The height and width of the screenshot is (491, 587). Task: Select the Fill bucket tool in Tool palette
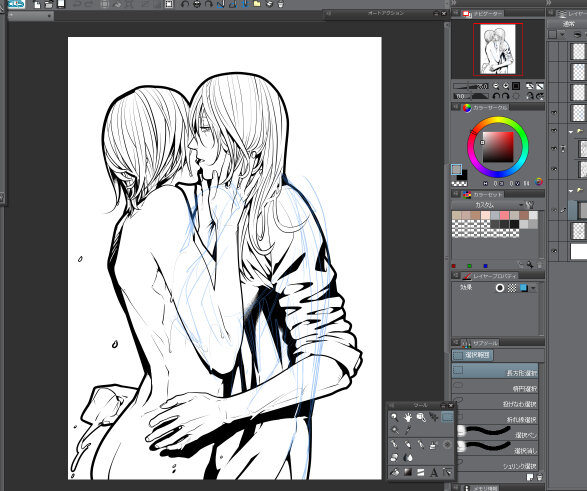[394, 472]
